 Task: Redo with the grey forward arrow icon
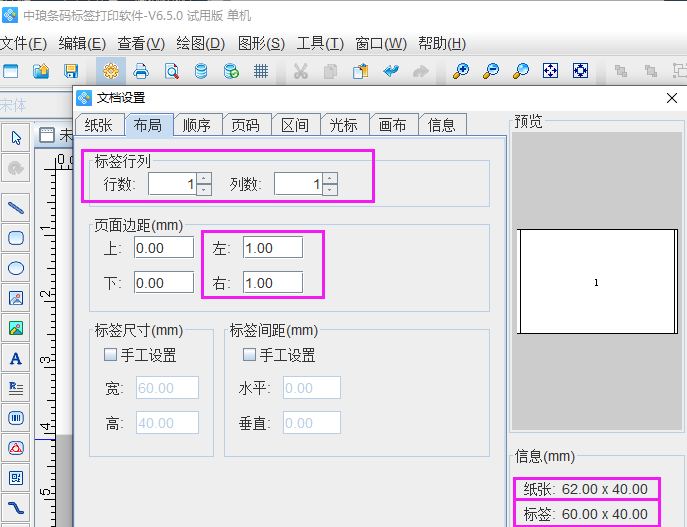(421, 71)
